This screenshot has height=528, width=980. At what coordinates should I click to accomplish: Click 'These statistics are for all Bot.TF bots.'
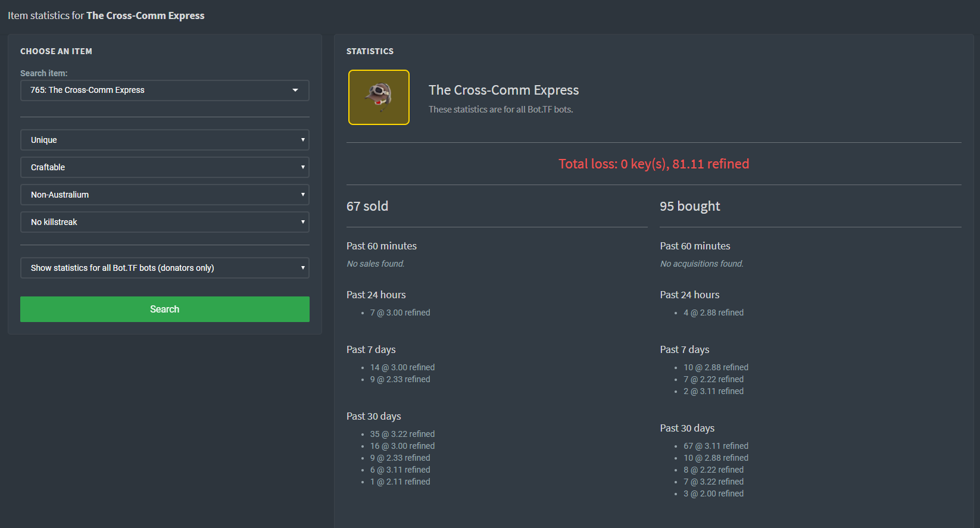[x=501, y=110]
